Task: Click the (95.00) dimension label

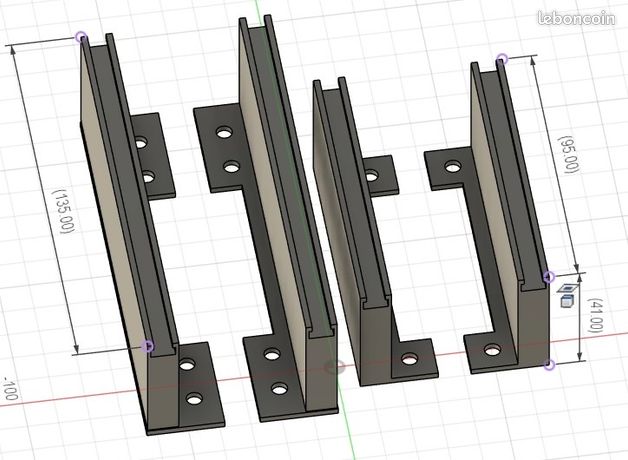Action: click(569, 155)
